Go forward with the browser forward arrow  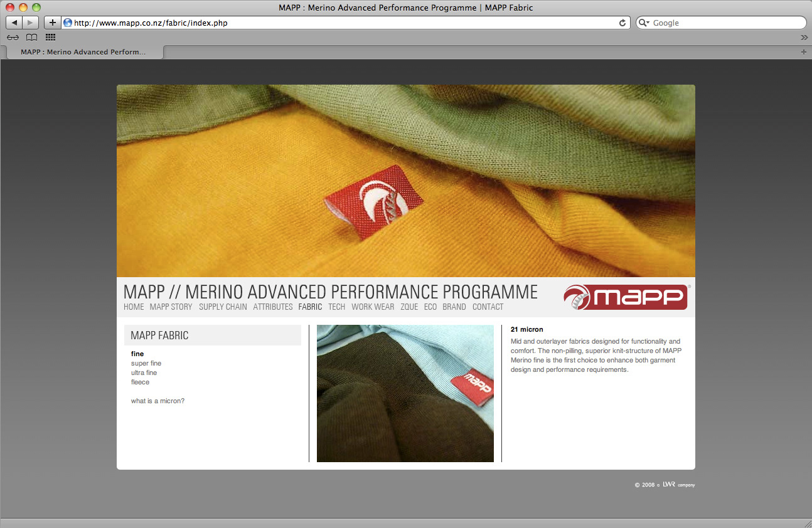(31, 23)
